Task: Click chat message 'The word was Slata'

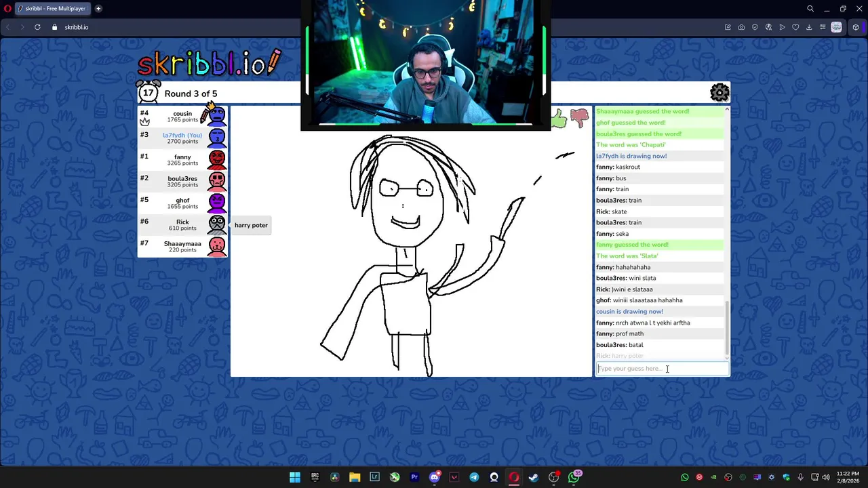Action: pos(627,256)
